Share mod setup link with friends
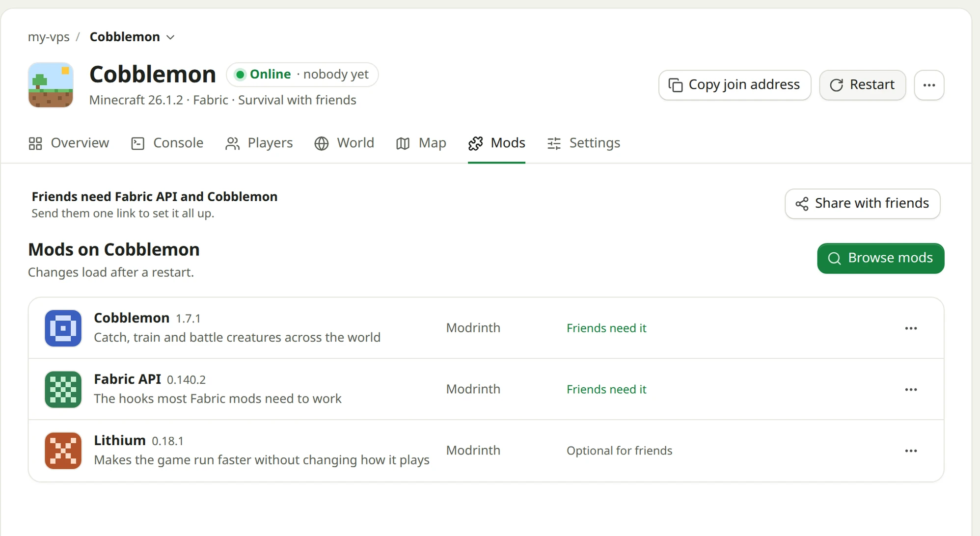The image size is (980, 536). tap(862, 204)
